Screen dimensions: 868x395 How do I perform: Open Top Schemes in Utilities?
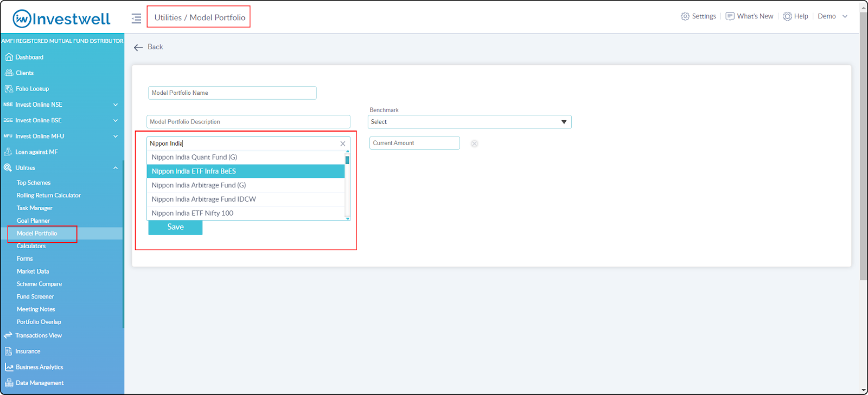(34, 183)
